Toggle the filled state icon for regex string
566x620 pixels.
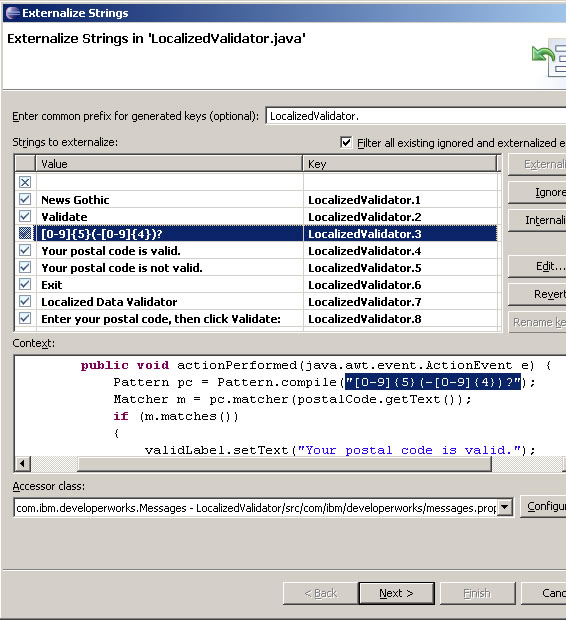tap(25, 233)
